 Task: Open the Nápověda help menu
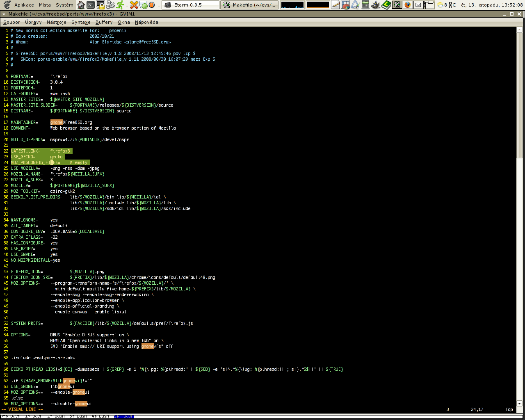[x=146, y=22]
